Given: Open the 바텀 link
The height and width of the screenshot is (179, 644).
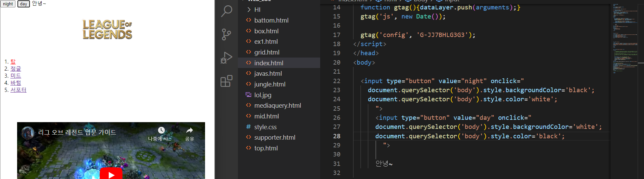Looking at the screenshot, I should (16, 83).
